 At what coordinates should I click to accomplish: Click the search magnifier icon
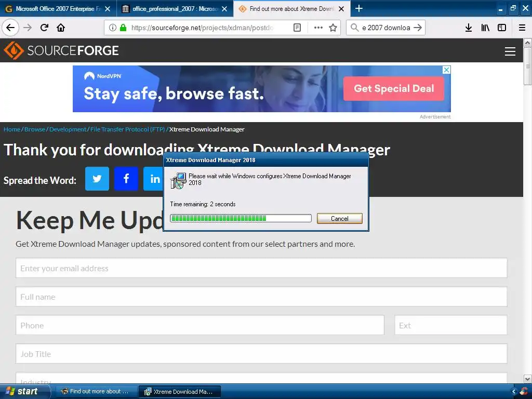tap(354, 28)
